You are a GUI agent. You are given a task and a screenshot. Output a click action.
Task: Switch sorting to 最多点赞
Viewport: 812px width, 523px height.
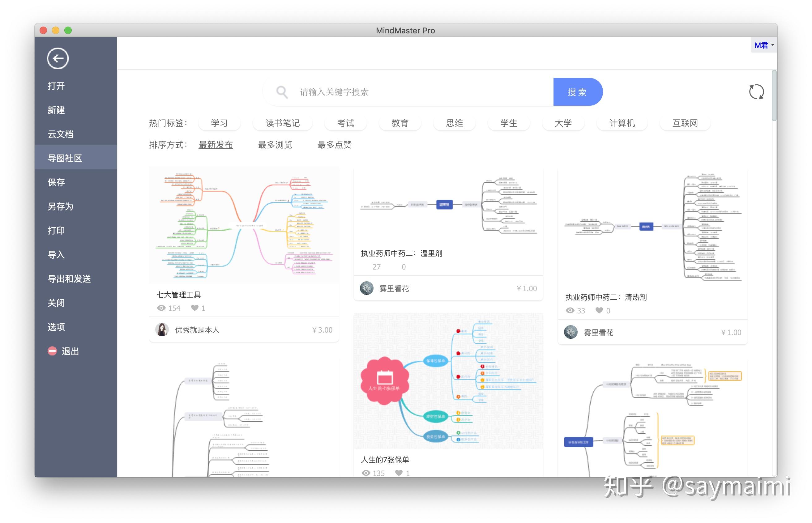(x=334, y=145)
